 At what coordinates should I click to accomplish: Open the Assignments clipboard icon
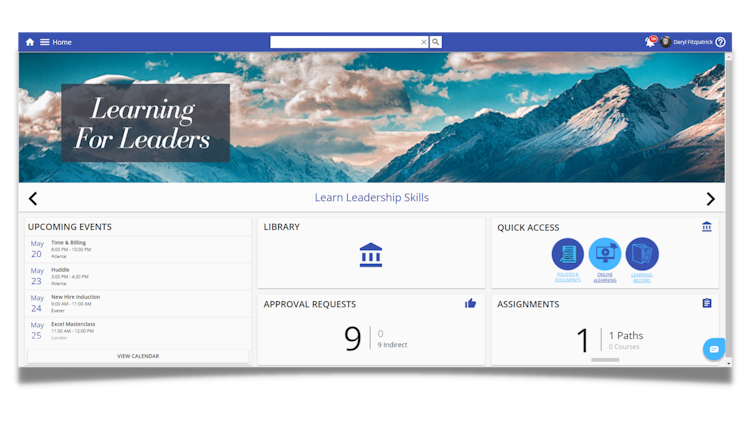pos(707,303)
